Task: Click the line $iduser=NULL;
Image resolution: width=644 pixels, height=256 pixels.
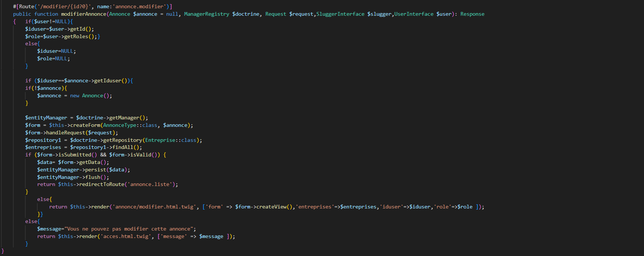Action: [57, 51]
